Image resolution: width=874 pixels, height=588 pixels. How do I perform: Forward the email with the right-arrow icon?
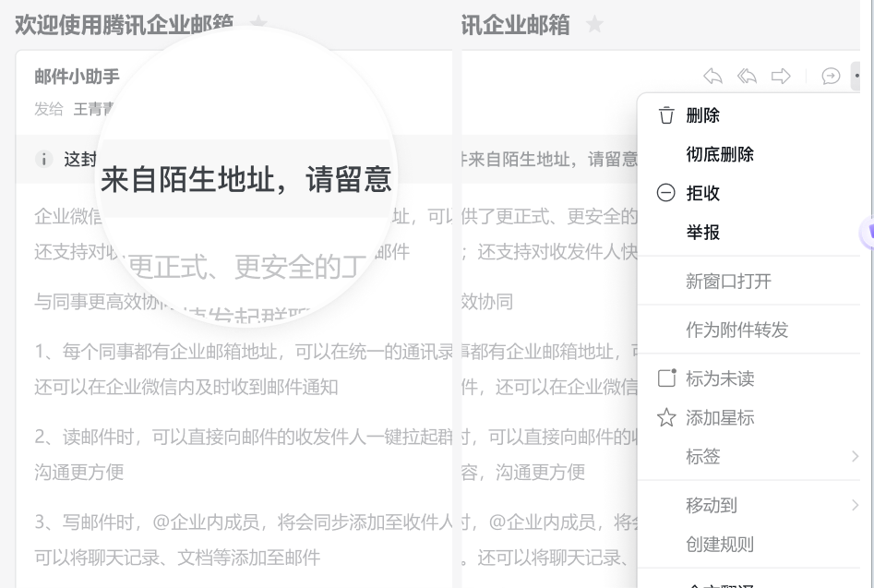pyautogui.click(x=781, y=76)
